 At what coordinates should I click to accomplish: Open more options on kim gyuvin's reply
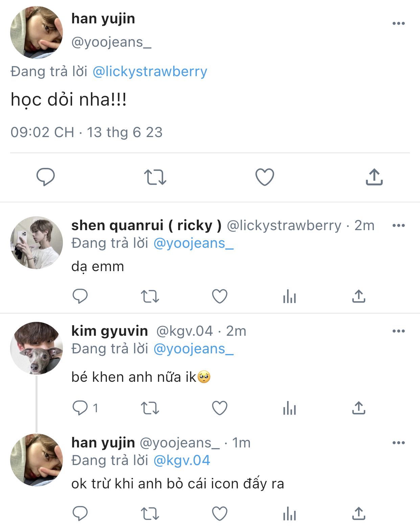coord(398,331)
